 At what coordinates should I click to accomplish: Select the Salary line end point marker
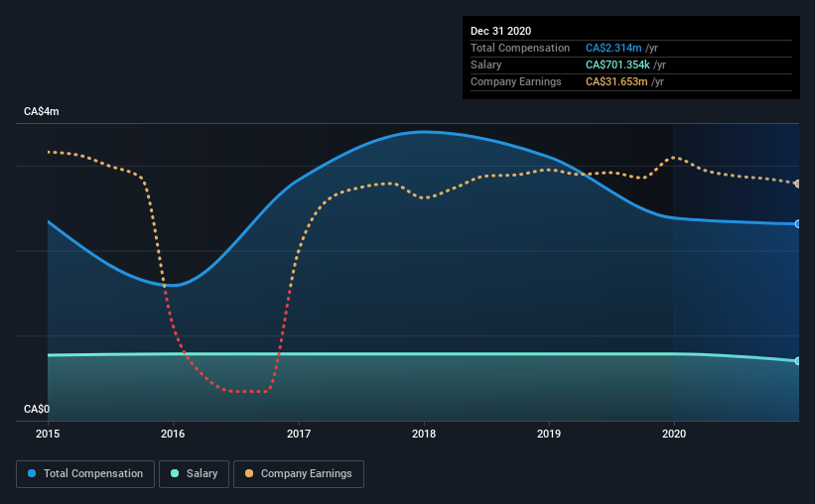(797, 360)
